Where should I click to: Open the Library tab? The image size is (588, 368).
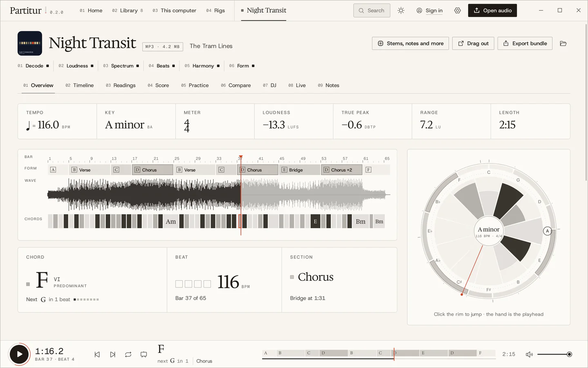point(127,11)
